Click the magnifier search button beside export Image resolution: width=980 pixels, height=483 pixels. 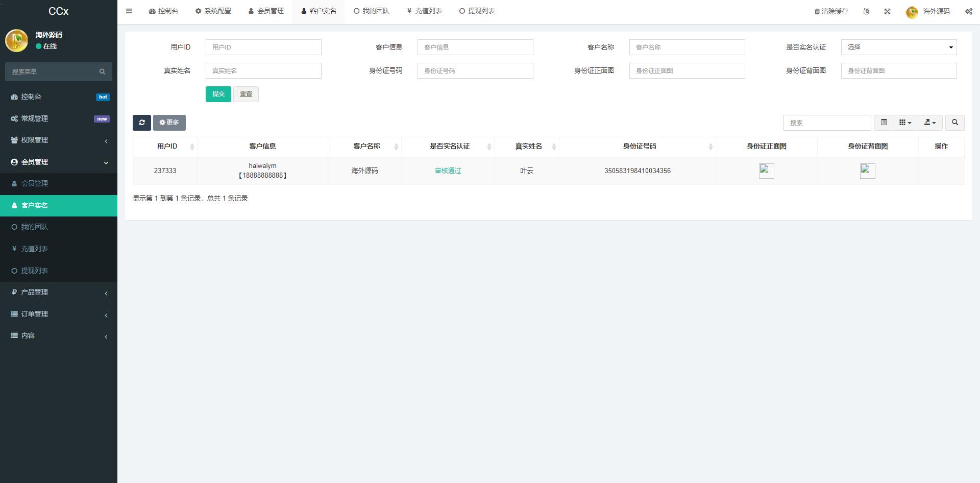point(954,123)
